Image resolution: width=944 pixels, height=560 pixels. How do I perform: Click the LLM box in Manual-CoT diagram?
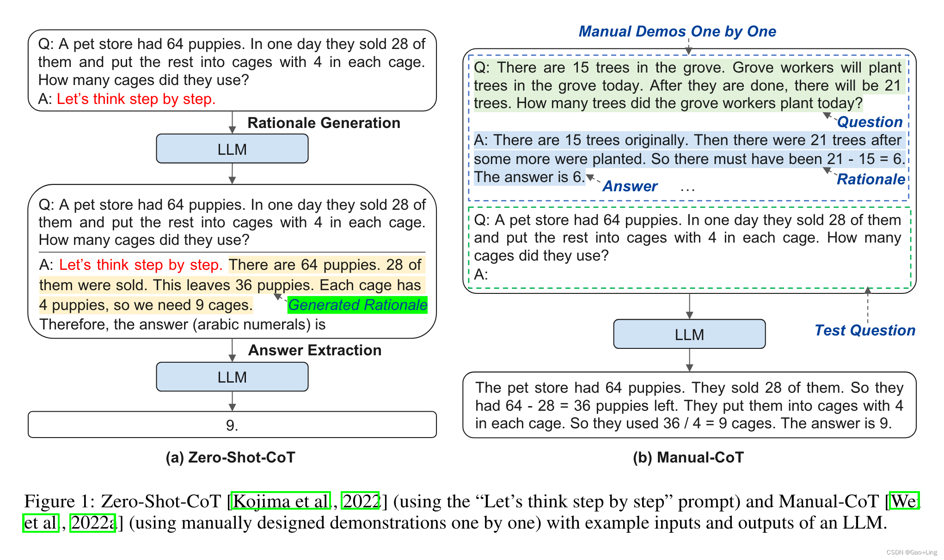click(x=689, y=334)
